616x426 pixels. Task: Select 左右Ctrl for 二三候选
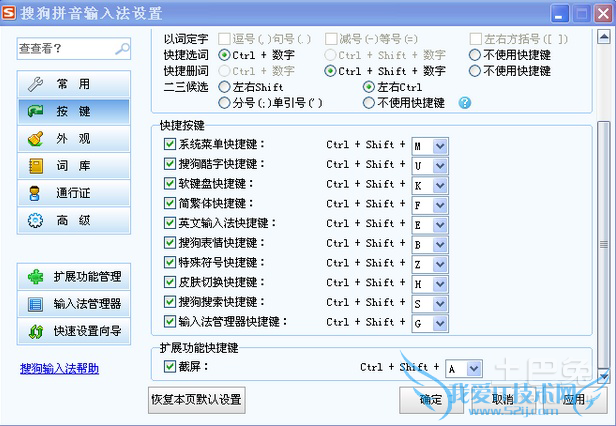(x=369, y=87)
